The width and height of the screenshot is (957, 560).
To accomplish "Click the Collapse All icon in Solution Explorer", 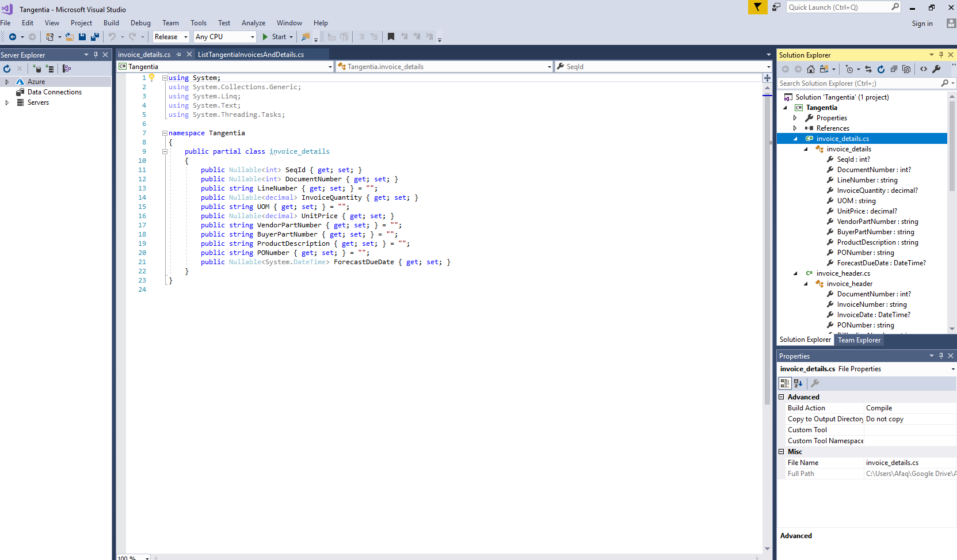I will click(x=894, y=69).
